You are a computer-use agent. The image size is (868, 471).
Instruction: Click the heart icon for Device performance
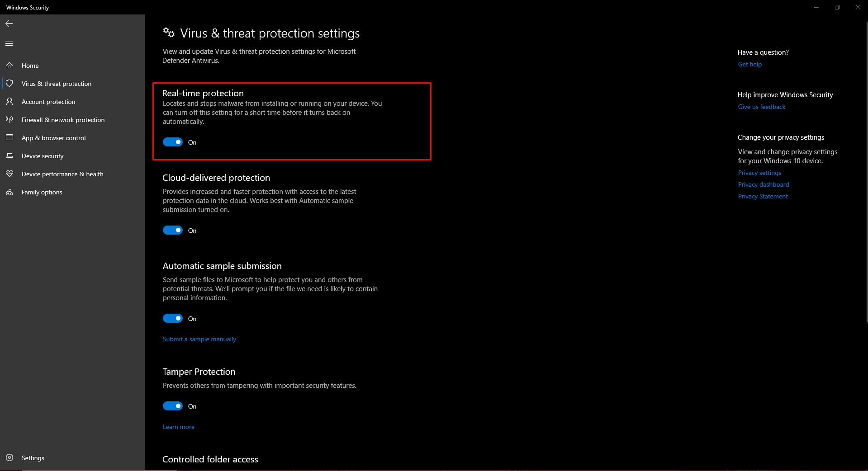pyautogui.click(x=9, y=174)
